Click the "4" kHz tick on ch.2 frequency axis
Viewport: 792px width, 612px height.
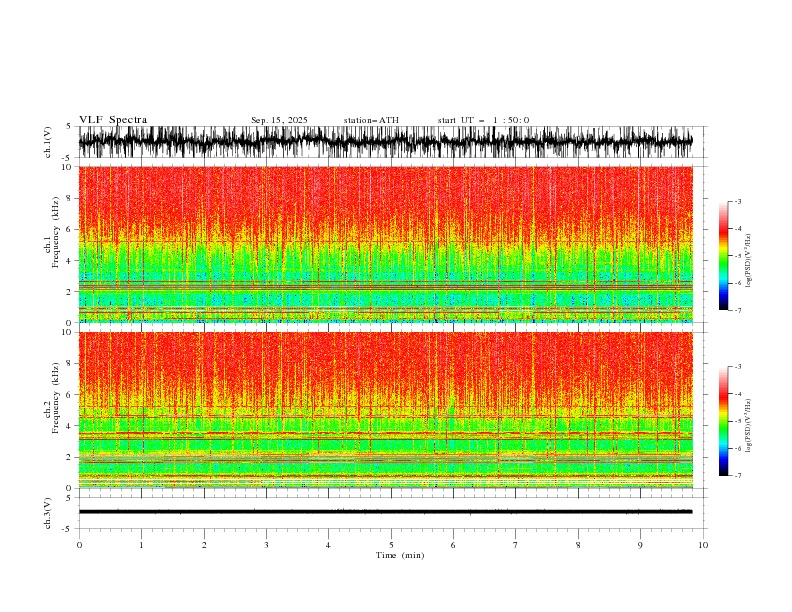tap(70, 426)
